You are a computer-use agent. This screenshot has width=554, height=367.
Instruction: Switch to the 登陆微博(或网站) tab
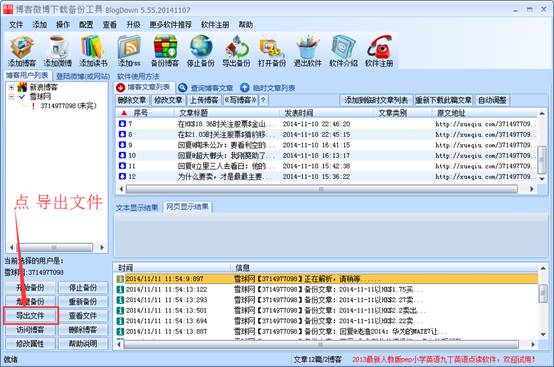click(x=83, y=76)
